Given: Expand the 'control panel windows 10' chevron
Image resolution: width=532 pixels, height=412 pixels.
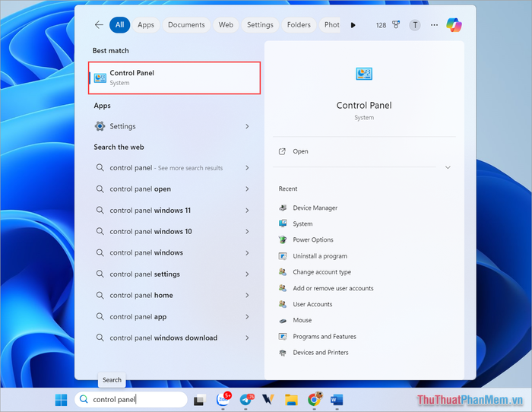Looking at the screenshot, I should pyautogui.click(x=247, y=231).
